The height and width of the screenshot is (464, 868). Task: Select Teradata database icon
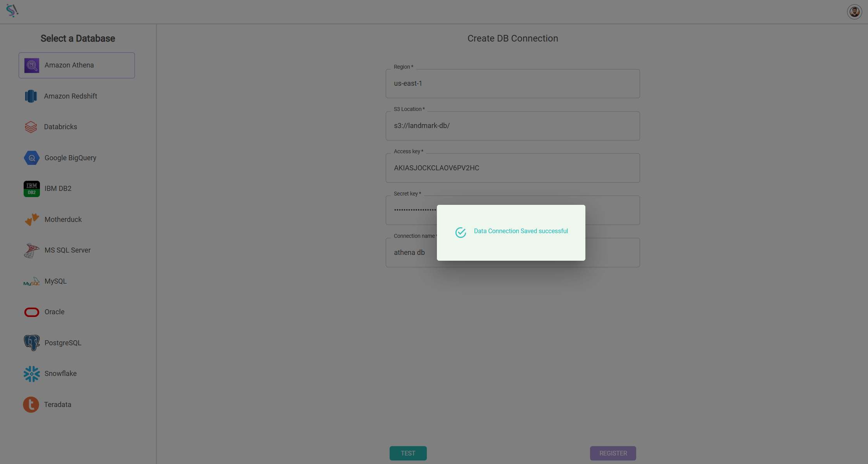click(31, 404)
